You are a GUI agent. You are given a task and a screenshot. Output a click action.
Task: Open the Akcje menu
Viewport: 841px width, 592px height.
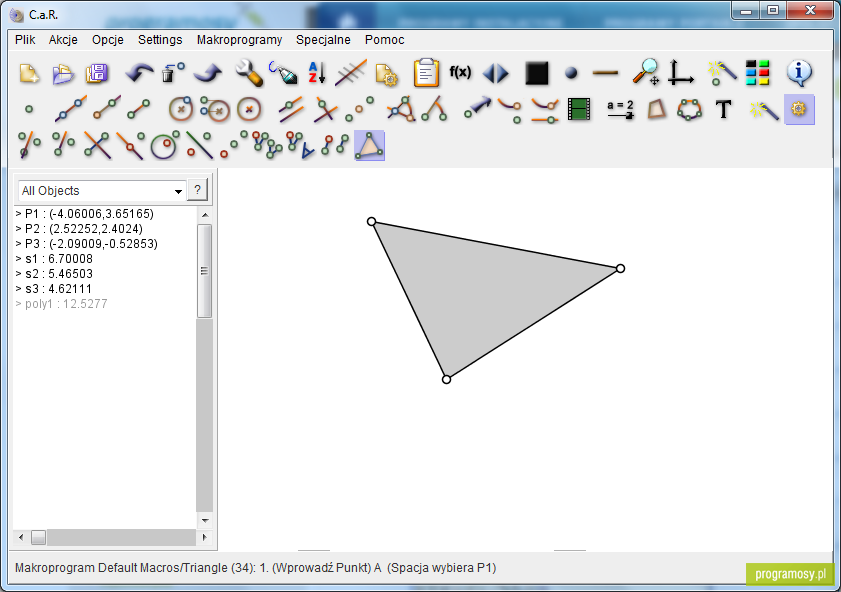pyautogui.click(x=63, y=40)
